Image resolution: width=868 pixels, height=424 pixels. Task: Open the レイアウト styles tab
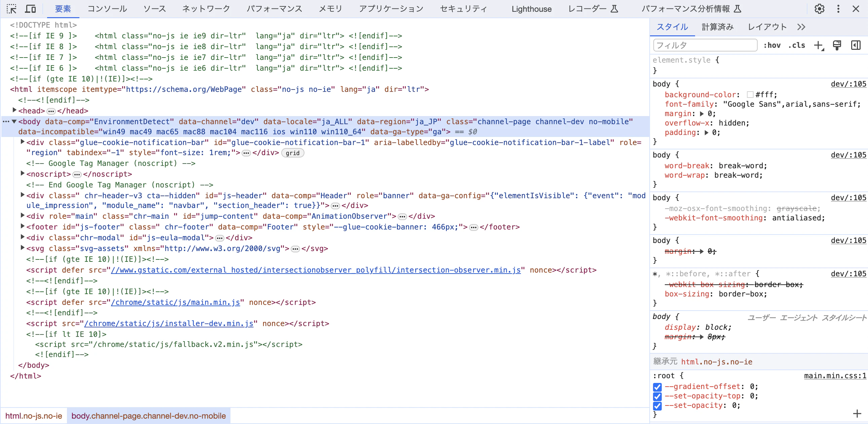coord(767,27)
